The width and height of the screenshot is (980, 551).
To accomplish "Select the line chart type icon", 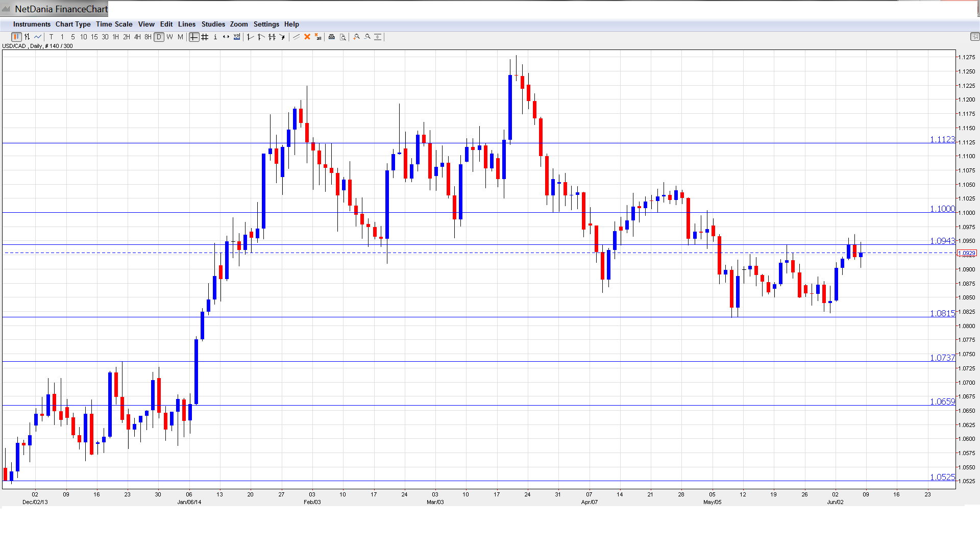I will pos(38,37).
